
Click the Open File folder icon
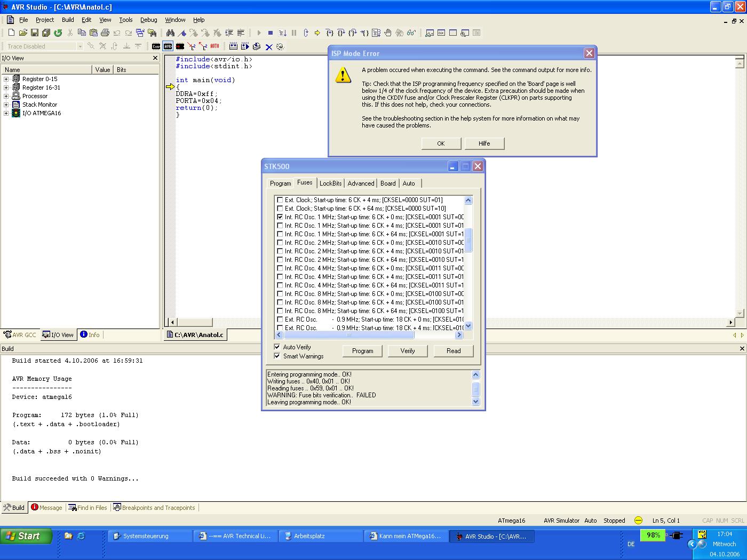point(23,33)
